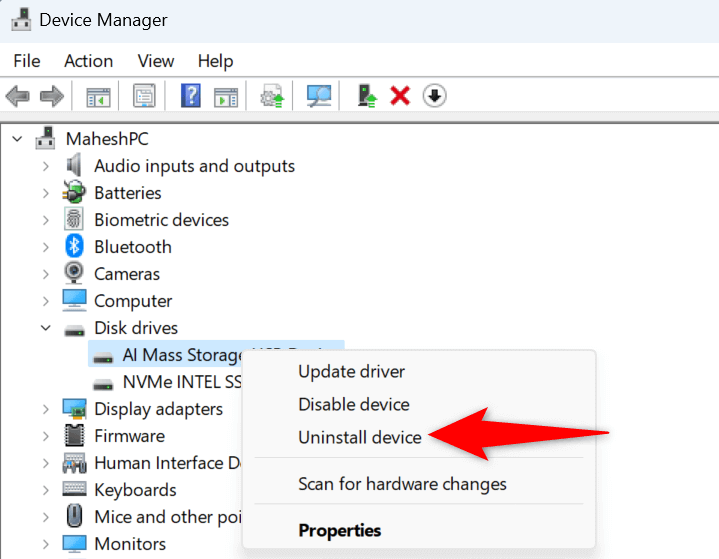Select the Cameras tree item

pos(126,274)
